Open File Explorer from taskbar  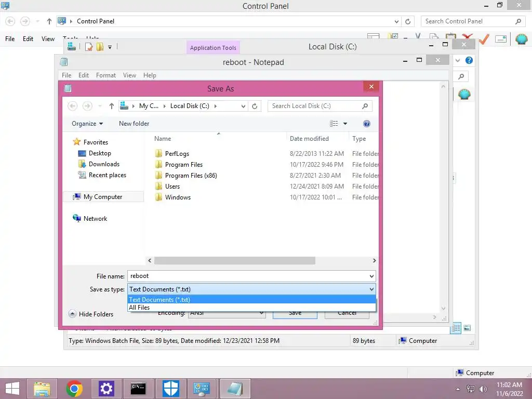point(42,389)
